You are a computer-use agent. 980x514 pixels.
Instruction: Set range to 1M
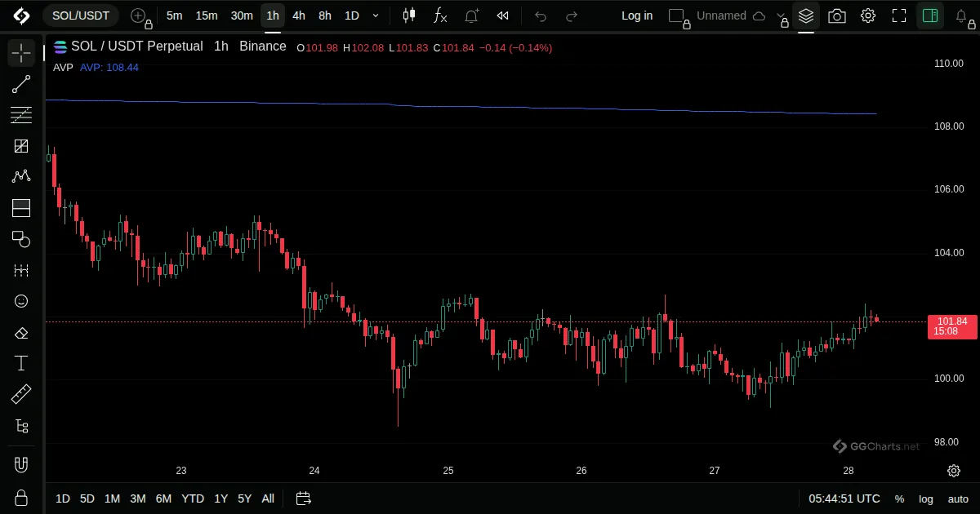[x=112, y=498]
